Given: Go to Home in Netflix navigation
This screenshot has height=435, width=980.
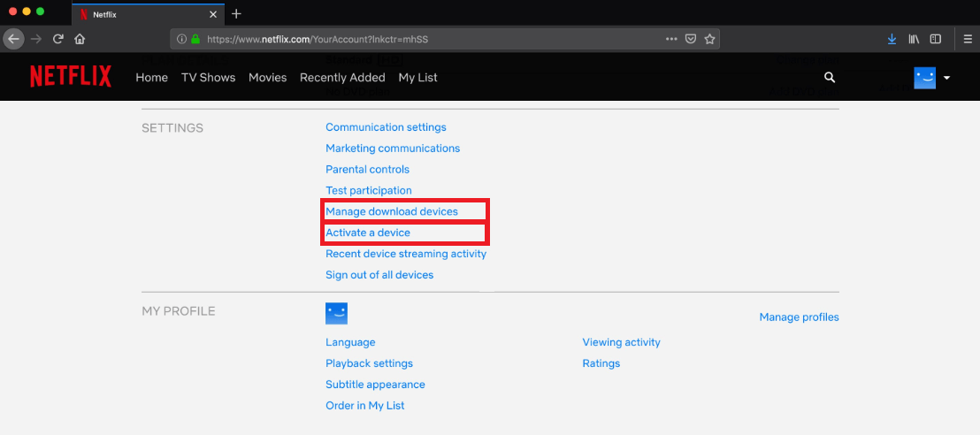Looking at the screenshot, I should pyautogui.click(x=152, y=78).
